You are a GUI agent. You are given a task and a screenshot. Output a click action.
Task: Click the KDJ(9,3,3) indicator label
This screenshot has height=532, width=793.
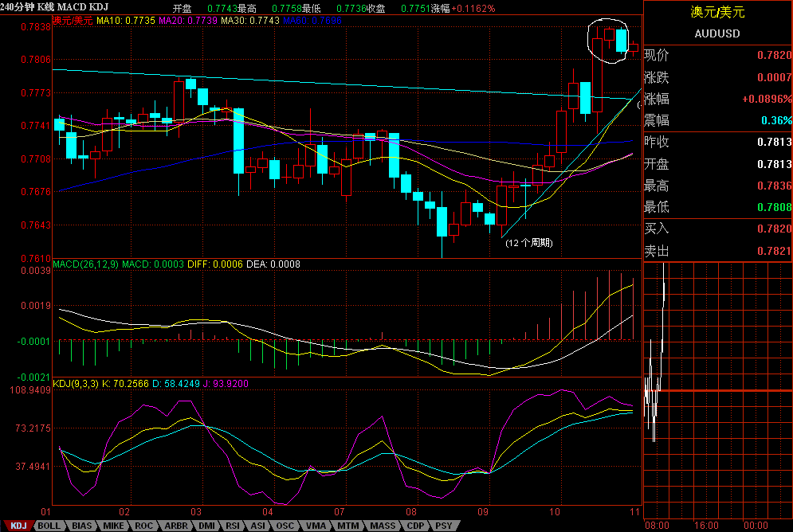[x=76, y=384]
